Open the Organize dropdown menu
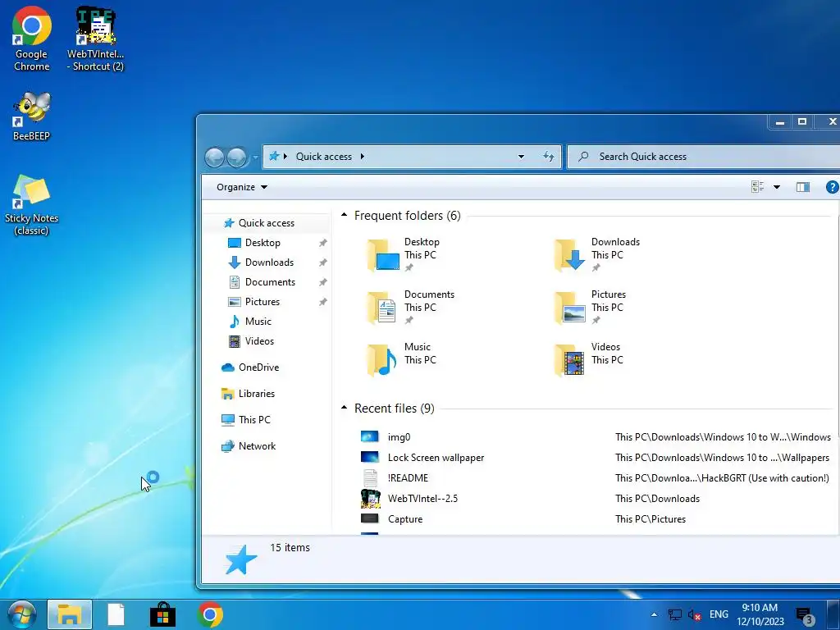840x630 pixels. [242, 187]
